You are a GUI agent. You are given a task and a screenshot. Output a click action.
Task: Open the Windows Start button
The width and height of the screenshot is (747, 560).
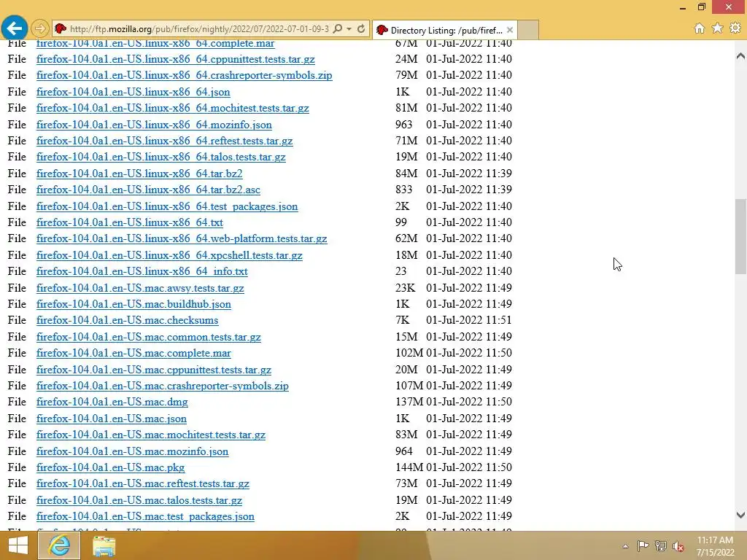18,545
